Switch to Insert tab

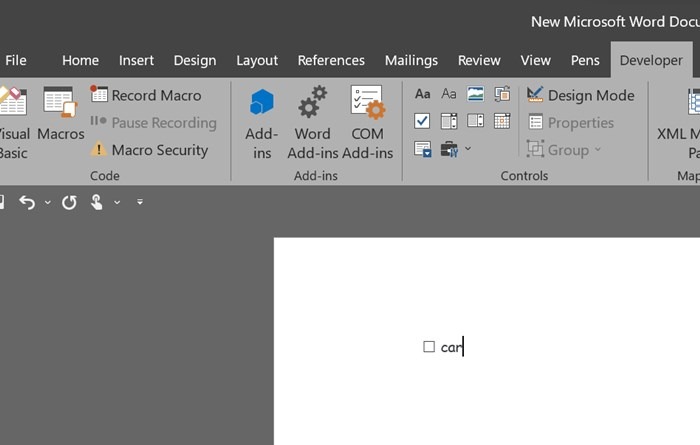(136, 60)
